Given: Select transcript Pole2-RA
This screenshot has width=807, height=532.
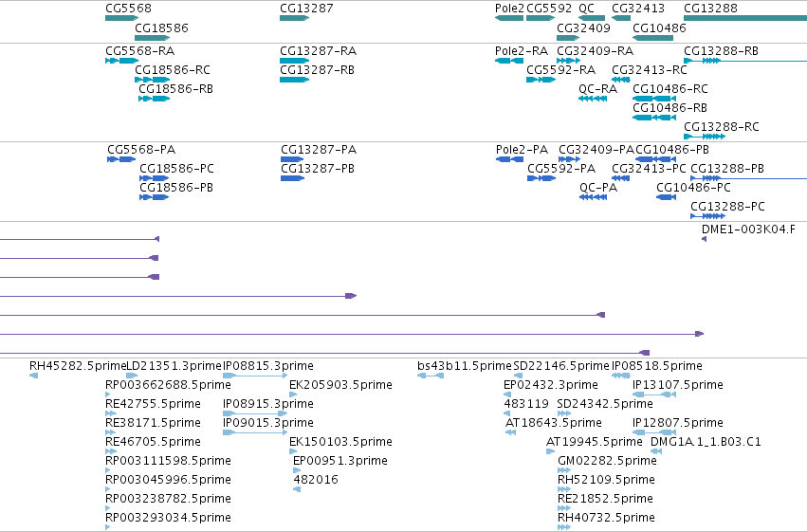Looking at the screenshot, I should 509,61.
